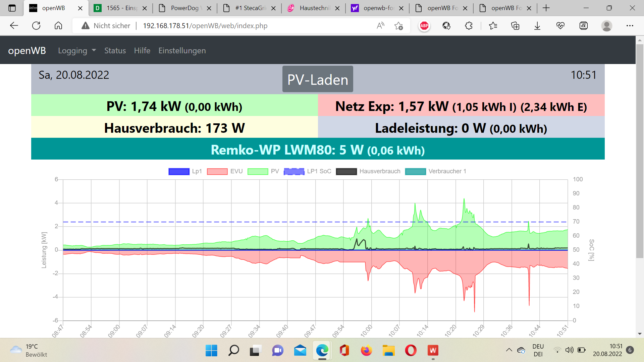The image size is (644, 362).
Task: Switch to the PowerDog browser tab
Action: (184, 8)
